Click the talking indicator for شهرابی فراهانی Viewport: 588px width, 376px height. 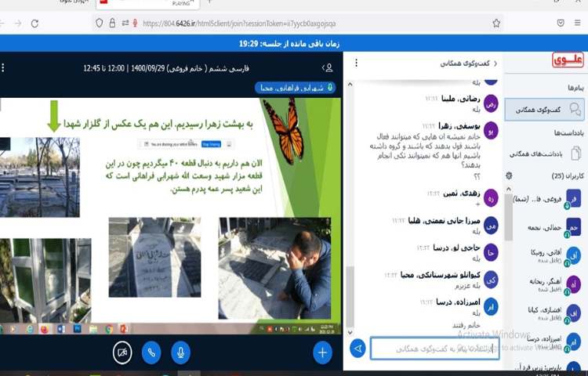pyautogui.click(x=295, y=88)
